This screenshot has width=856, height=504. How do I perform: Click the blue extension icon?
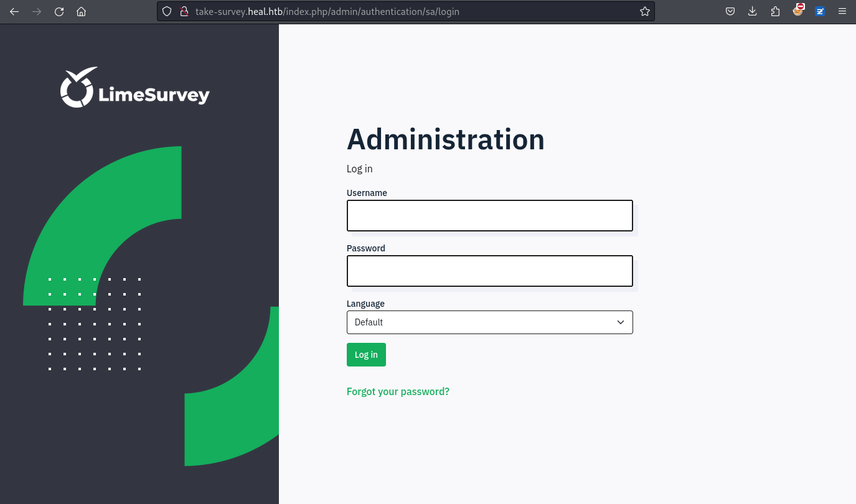[820, 11]
